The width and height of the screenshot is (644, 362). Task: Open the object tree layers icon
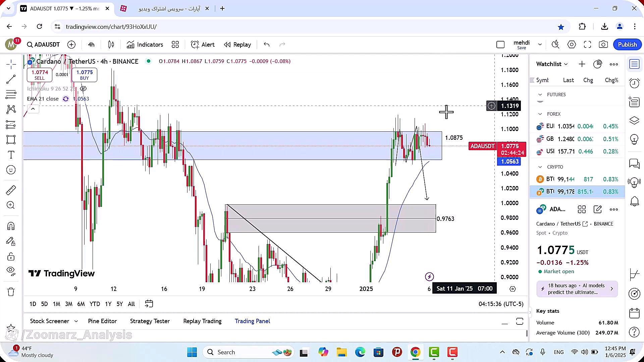[634, 120]
